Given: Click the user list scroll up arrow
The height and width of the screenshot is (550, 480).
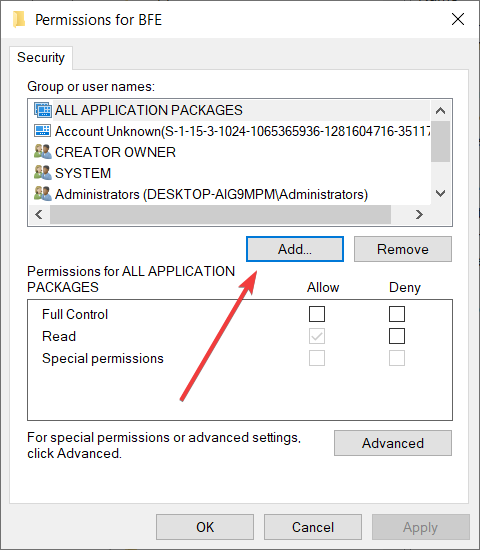Looking at the screenshot, I should click(x=440, y=111).
